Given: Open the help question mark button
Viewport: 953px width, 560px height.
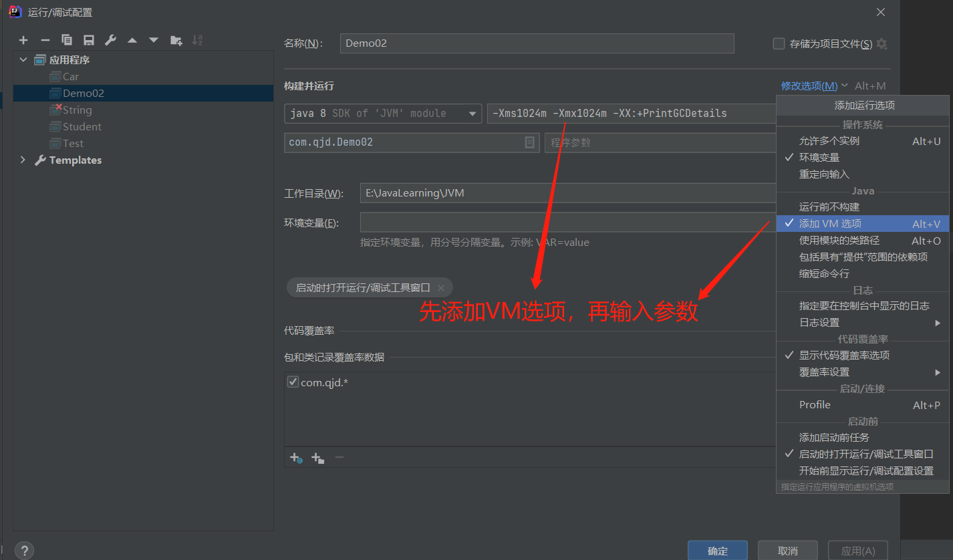Looking at the screenshot, I should pyautogui.click(x=24, y=550).
